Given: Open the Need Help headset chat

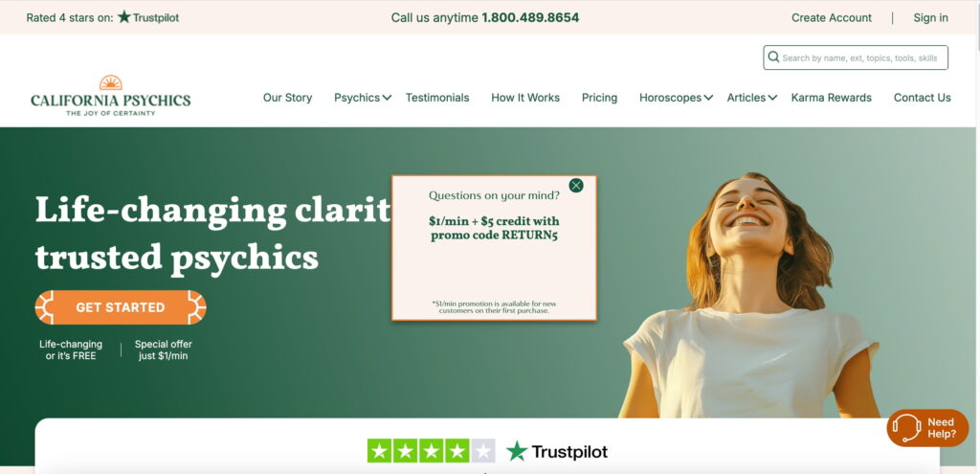Looking at the screenshot, I should click(927, 428).
